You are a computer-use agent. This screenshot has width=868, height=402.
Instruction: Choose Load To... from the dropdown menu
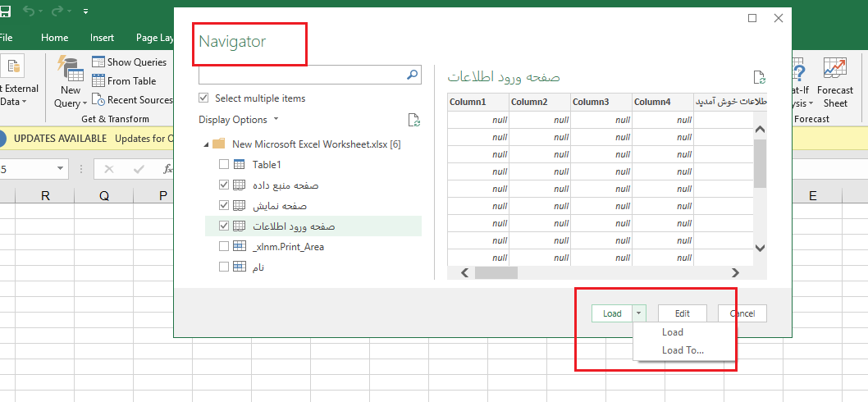tap(683, 350)
